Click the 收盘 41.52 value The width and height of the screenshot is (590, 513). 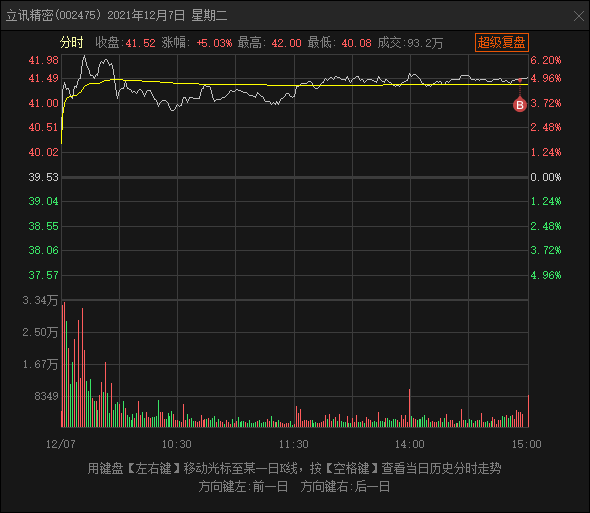click(140, 43)
